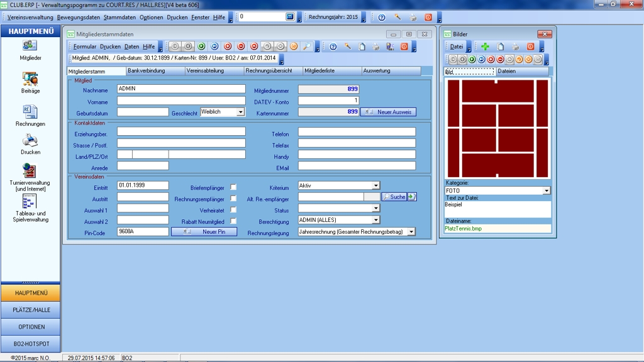
Task: Click the Rechnungen icon in sidebar
Action: (x=30, y=112)
